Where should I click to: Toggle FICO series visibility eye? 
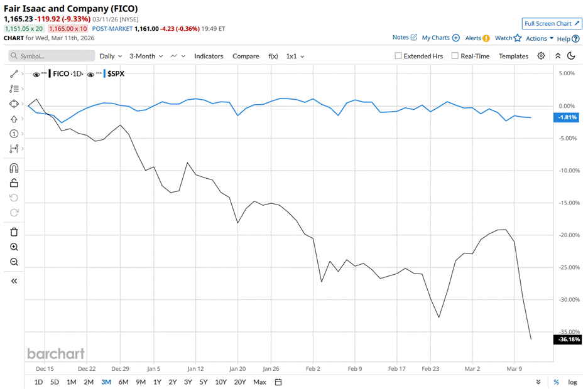click(x=36, y=75)
